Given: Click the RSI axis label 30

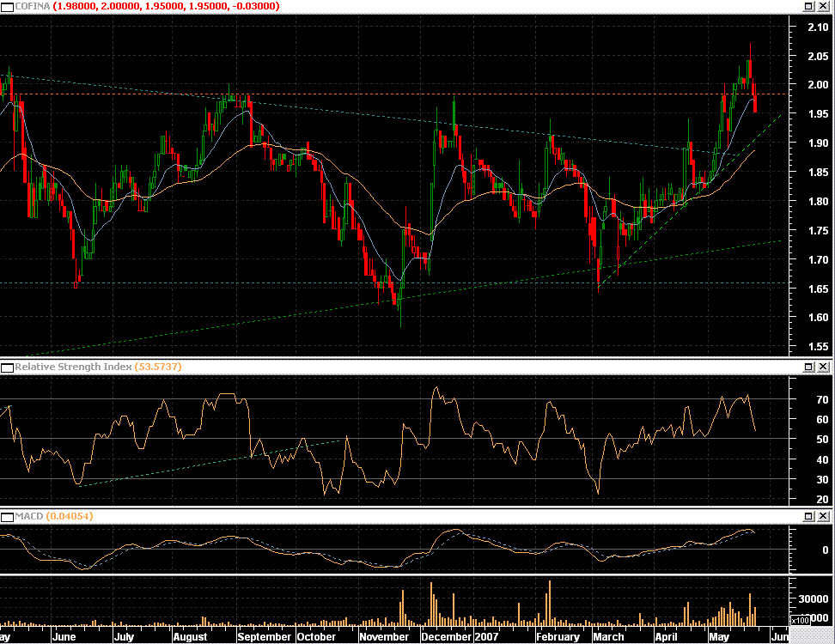Looking at the screenshot, I should pos(822,480).
